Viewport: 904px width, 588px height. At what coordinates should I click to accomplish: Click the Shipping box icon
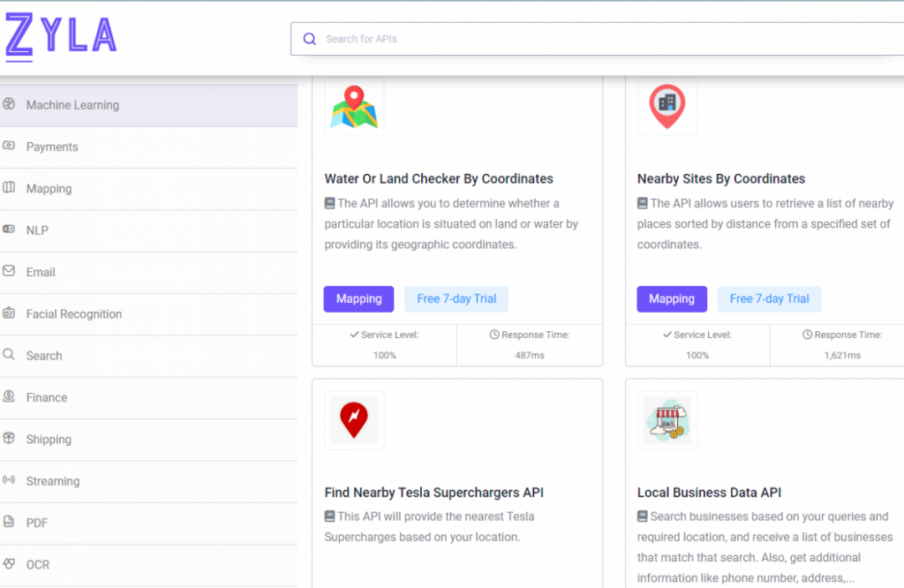9,438
